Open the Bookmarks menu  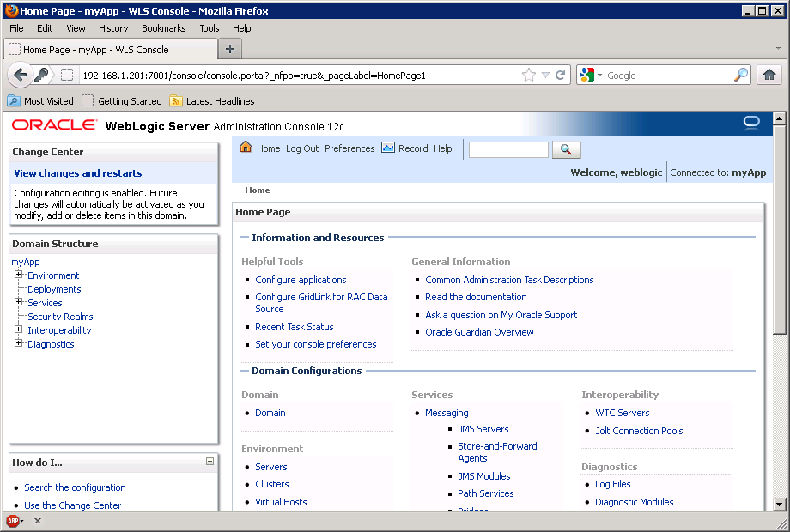(x=163, y=28)
